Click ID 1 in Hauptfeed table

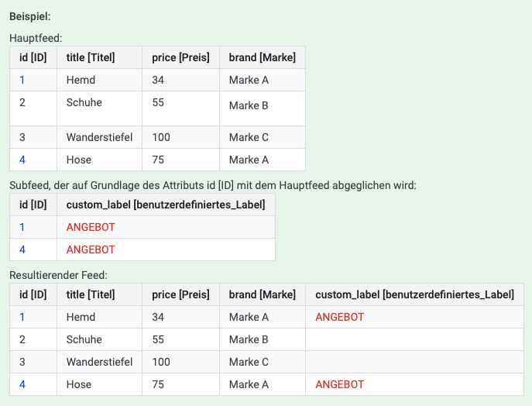coord(22,80)
